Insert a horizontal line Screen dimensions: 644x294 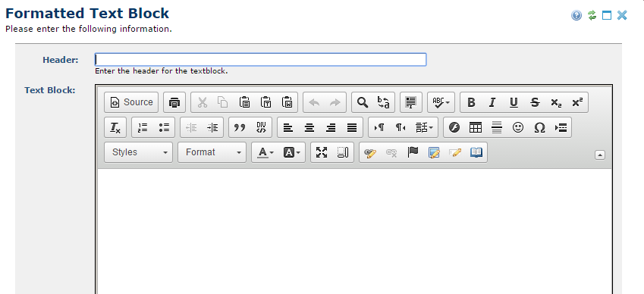pos(497,127)
